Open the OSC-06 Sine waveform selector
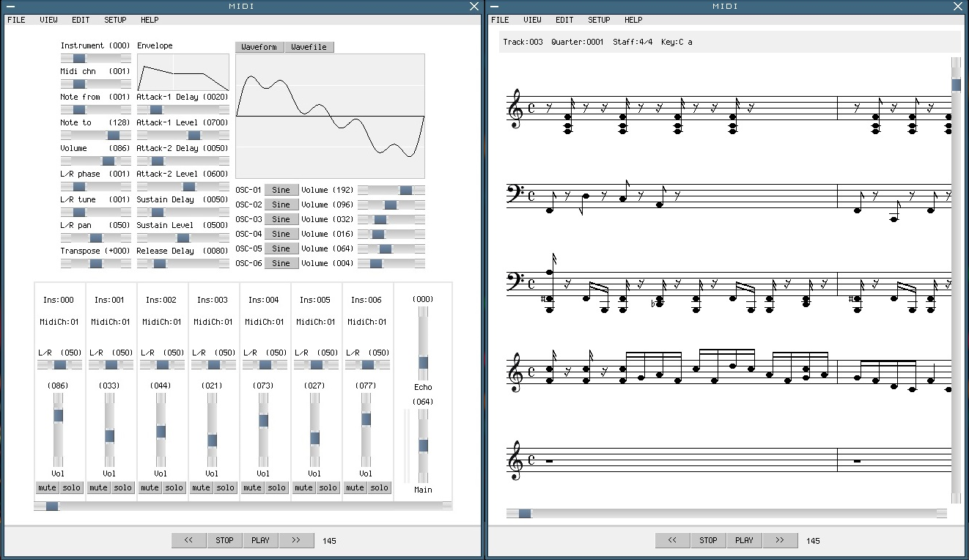Image resolution: width=969 pixels, height=560 pixels. click(281, 263)
